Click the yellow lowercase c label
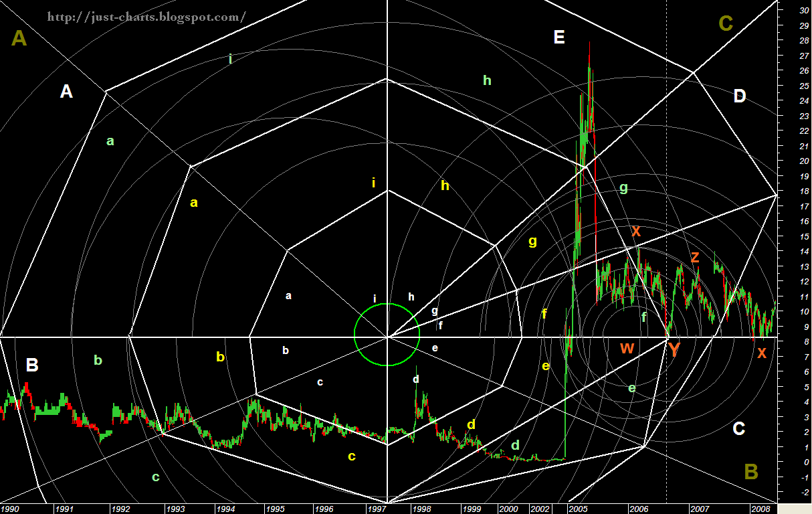Viewport: 812px width, 514px height. click(x=351, y=457)
